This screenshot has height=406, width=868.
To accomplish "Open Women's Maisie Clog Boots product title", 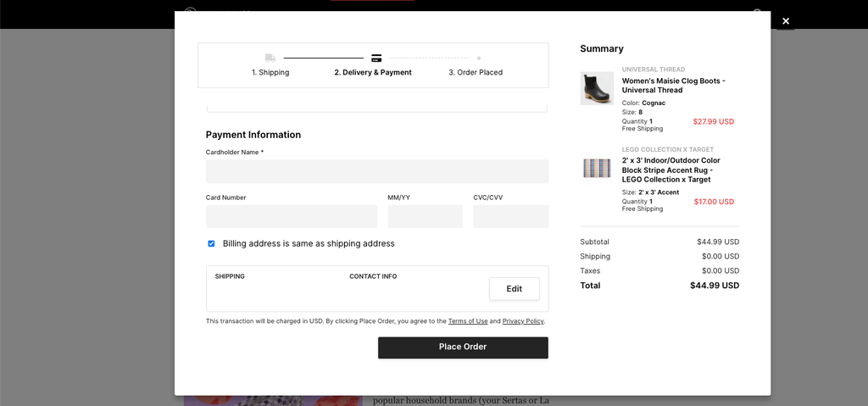I will click(673, 86).
